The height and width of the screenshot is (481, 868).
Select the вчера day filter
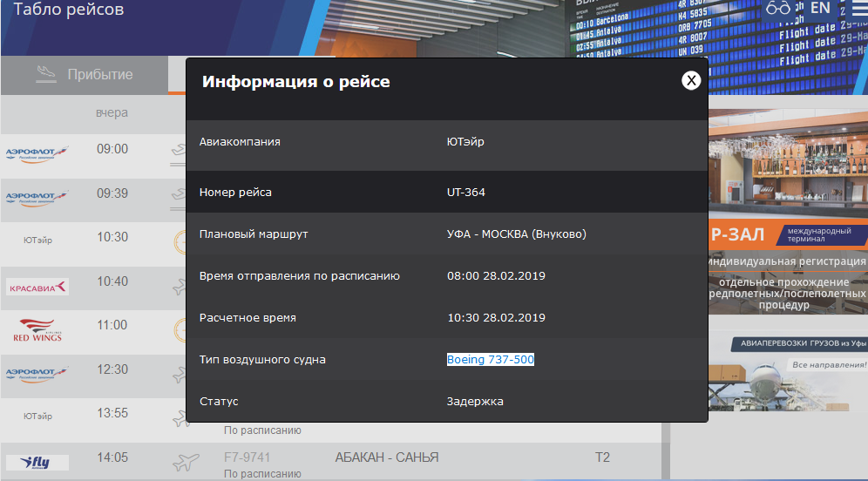point(112,112)
